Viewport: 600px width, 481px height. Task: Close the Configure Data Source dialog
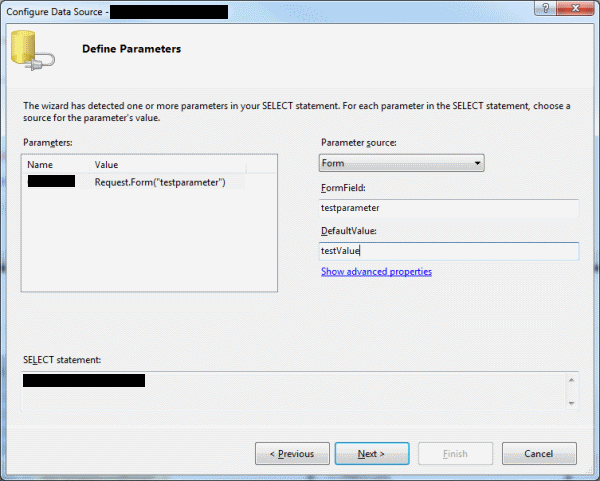(x=577, y=9)
